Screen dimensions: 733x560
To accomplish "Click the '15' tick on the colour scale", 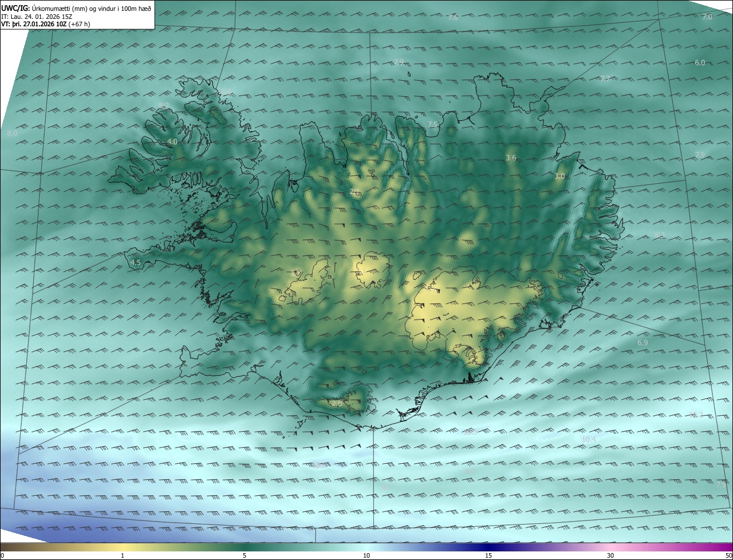I will tap(488, 555).
